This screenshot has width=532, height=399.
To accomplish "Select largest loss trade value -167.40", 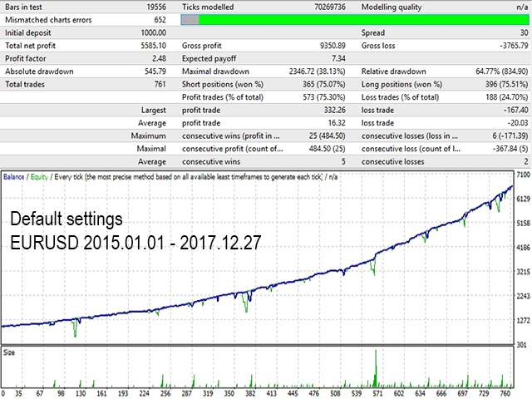I will tap(516, 110).
